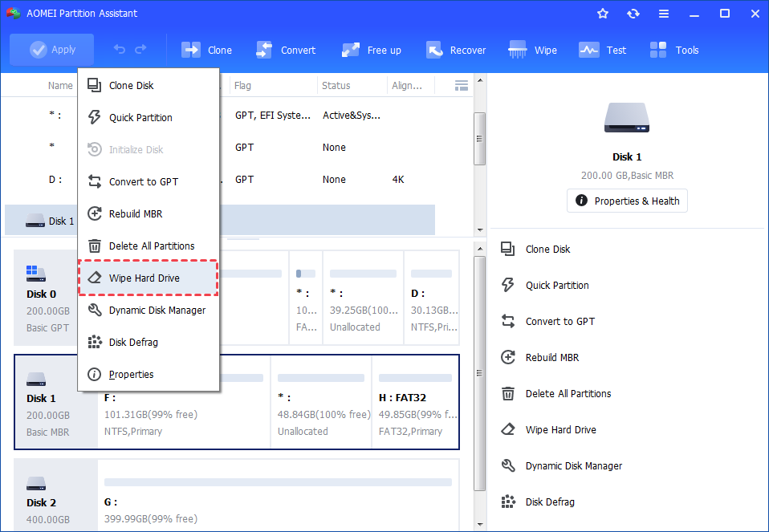Click the star favorite icon in title bar
The image size is (769, 532).
(x=603, y=14)
